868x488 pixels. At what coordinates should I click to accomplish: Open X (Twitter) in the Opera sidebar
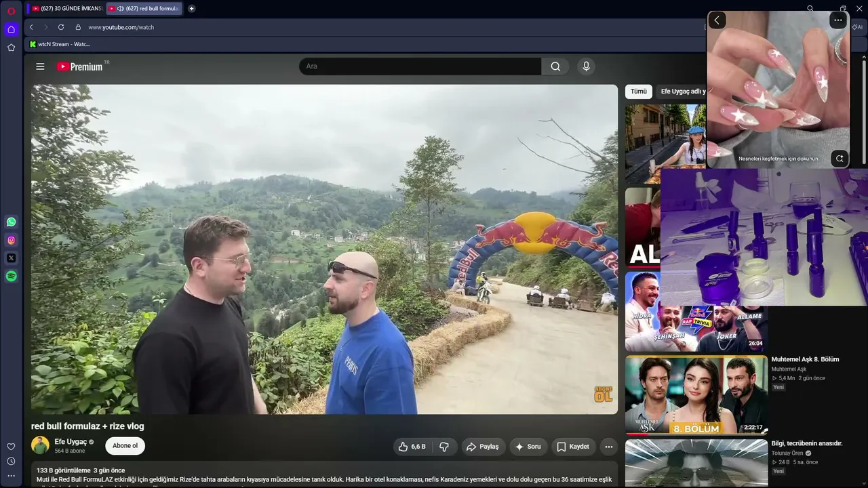coord(12,258)
